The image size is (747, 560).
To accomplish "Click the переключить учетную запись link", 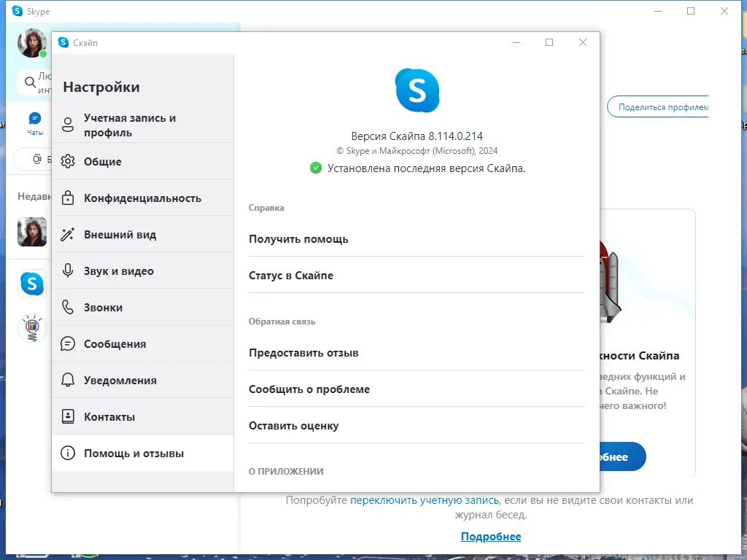I will tap(425, 500).
